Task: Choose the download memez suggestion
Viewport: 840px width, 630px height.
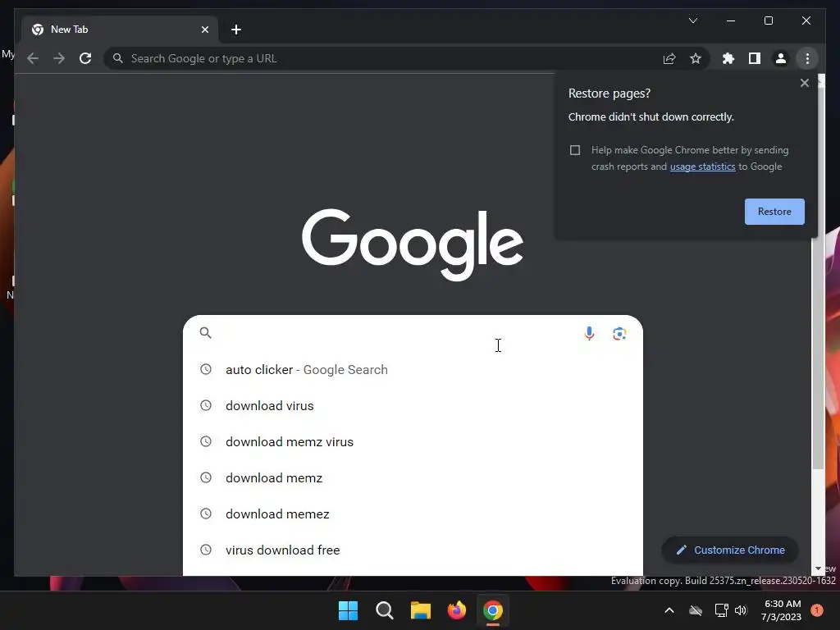Action: point(413,514)
